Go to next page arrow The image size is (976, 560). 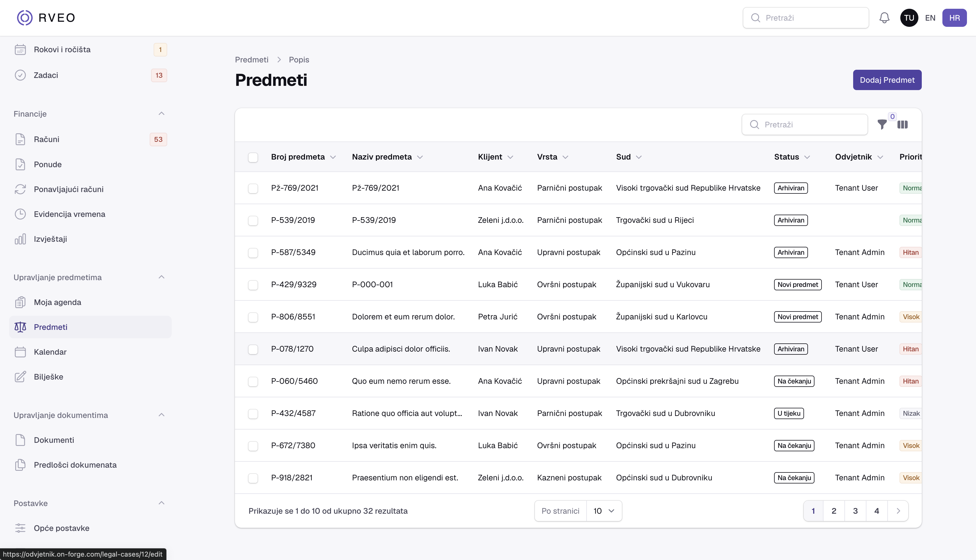[898, 511]
